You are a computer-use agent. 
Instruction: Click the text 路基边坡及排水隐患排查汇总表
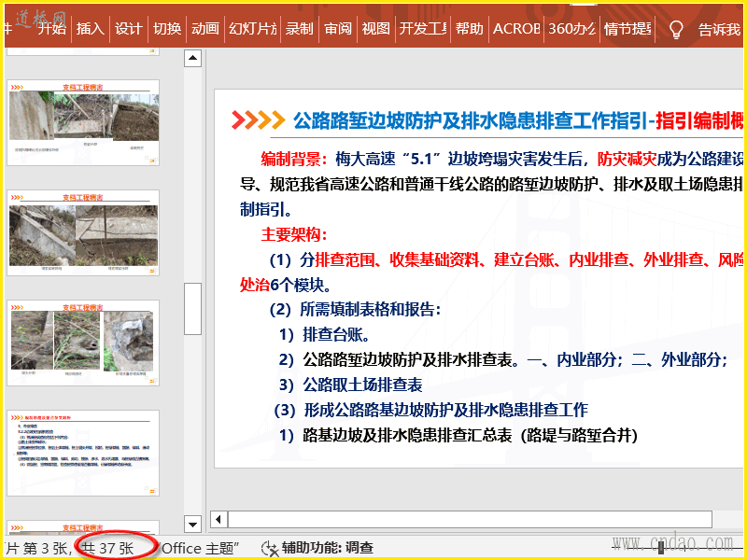(407, 435)
